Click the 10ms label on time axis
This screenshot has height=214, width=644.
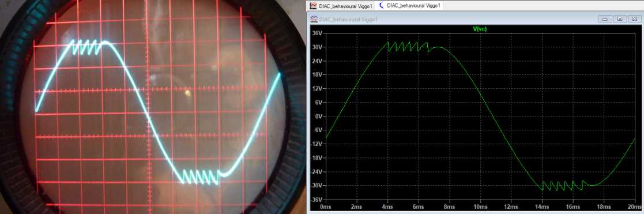pos(480,206)
